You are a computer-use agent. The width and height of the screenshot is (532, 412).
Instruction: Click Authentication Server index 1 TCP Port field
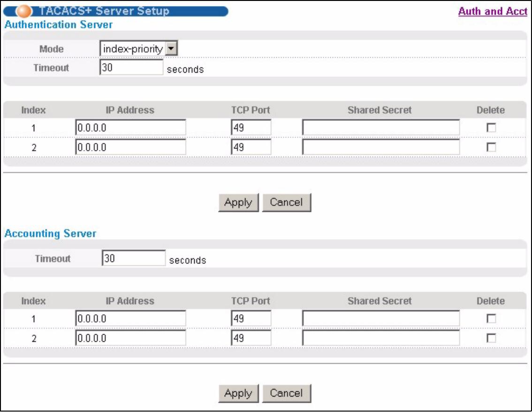251,127
